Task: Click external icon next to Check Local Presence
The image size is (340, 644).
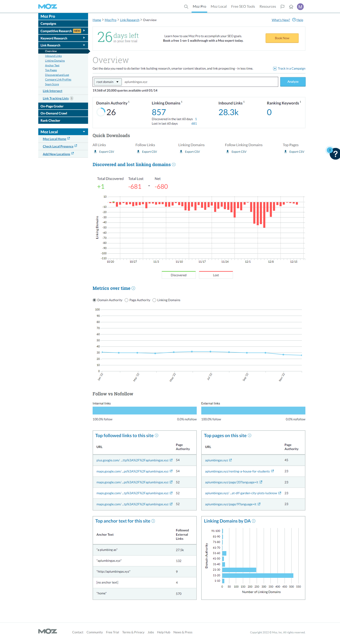Action: [76, 146]
